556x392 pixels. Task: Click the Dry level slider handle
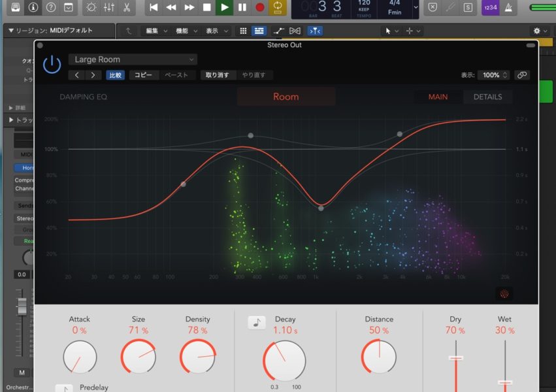[455, 358]
